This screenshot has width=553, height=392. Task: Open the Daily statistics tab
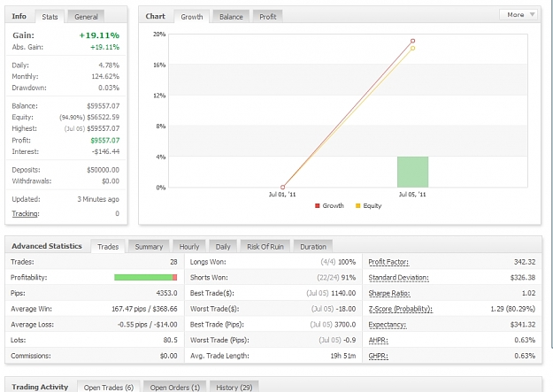point(223,247)
